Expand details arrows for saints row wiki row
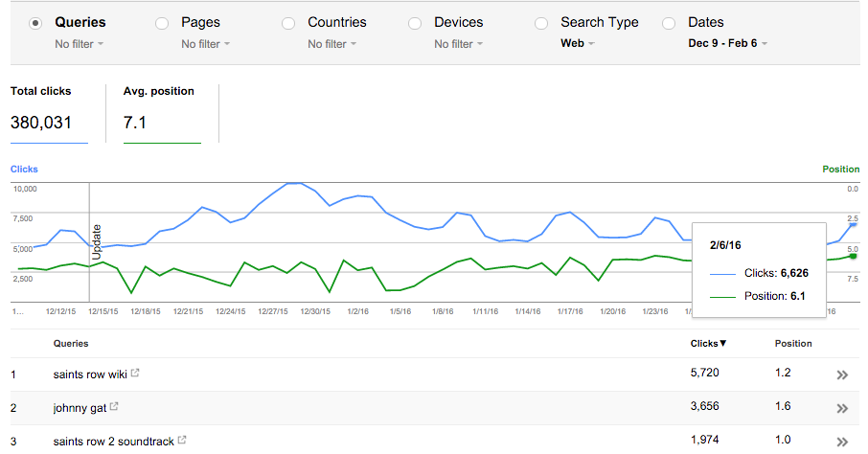 pos(842,375)
